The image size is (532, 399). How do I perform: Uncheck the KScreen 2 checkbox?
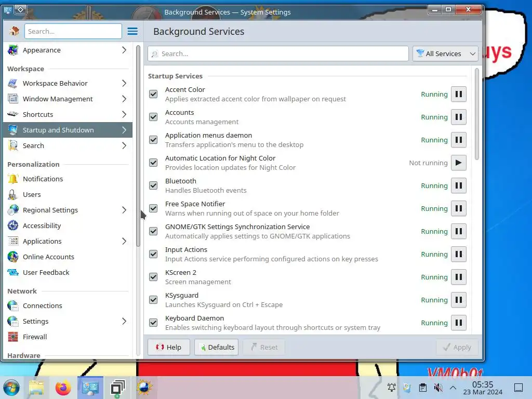click(x=153, y=277)
